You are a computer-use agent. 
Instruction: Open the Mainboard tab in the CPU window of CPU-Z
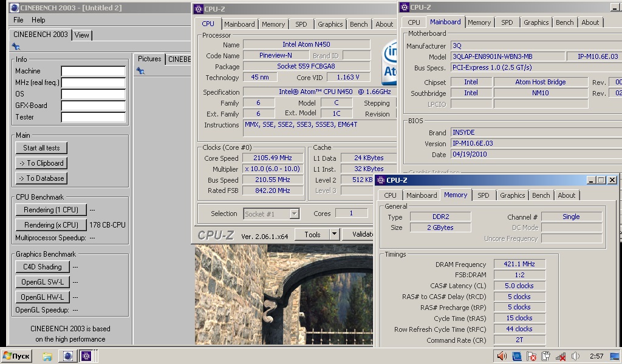click(239, 24)
